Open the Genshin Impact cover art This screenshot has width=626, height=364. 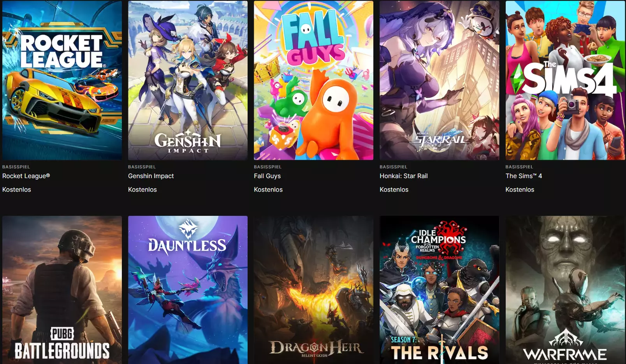point(188,80)
